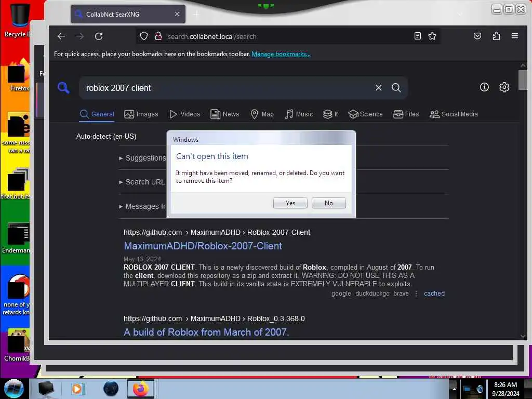
Task: Go back with the browser back arrow
Action: tap(61, 36)
